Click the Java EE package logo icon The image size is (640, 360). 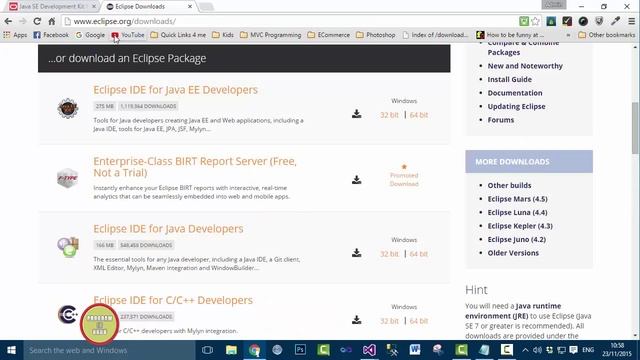tap(68, 108)
